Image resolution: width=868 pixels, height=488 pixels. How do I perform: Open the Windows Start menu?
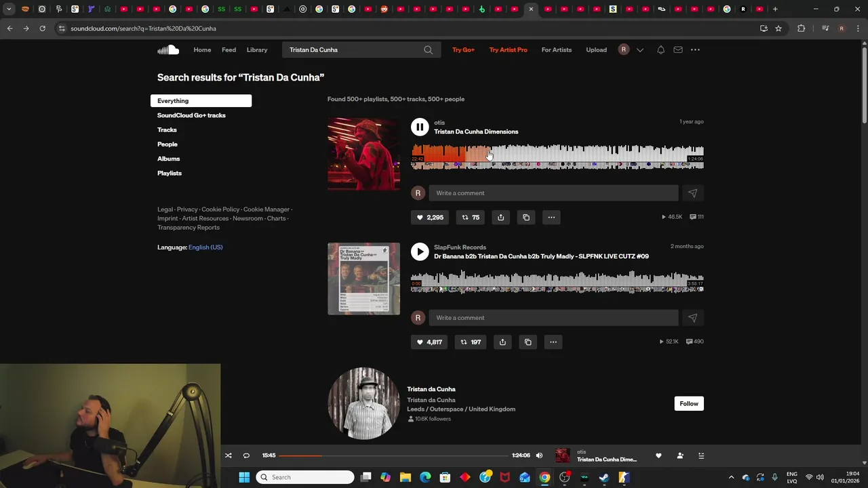click(244, 477)
